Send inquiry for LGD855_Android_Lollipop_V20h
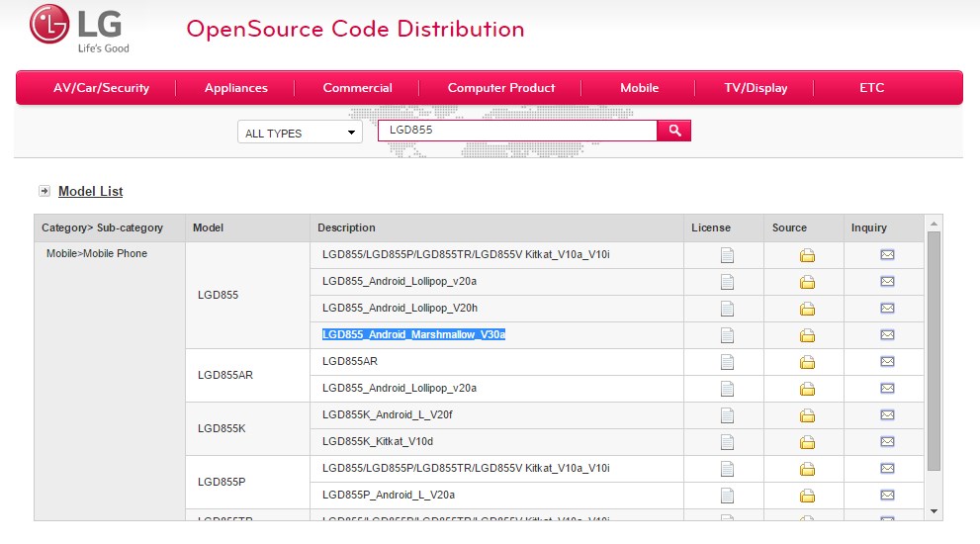 pyautogui.click(x=887, y=309)
